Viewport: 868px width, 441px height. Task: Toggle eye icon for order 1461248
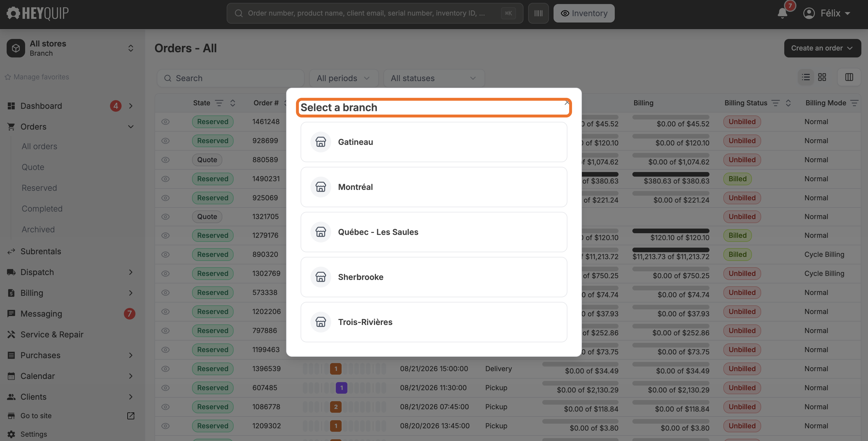pyautogui.click(x=165, y=122)
